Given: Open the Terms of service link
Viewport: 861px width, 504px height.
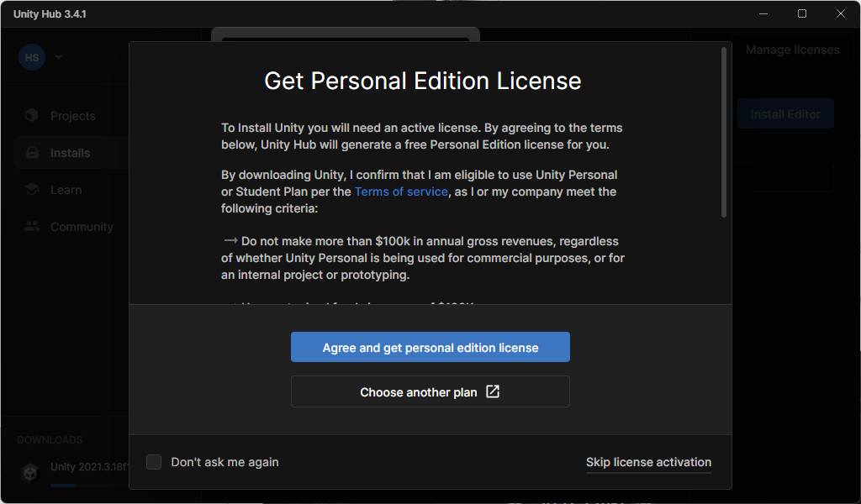Looking at the screenshot, I should [x=401, y=192].
